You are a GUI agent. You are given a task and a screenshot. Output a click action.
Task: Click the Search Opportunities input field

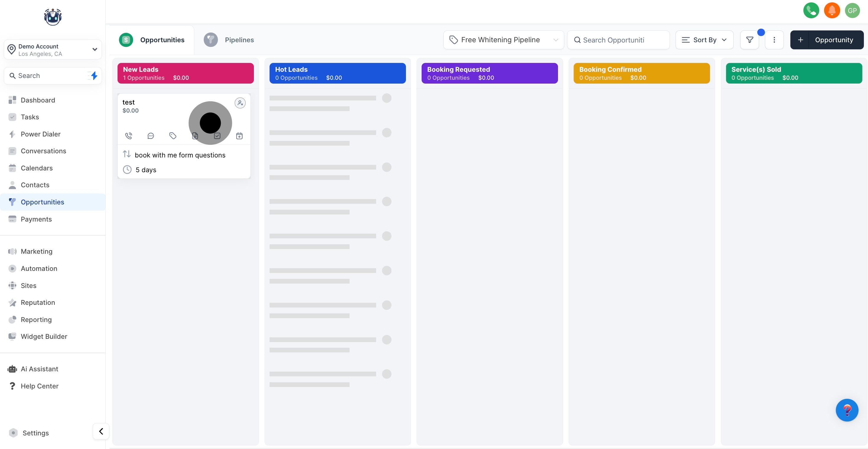tap(618, 40)
